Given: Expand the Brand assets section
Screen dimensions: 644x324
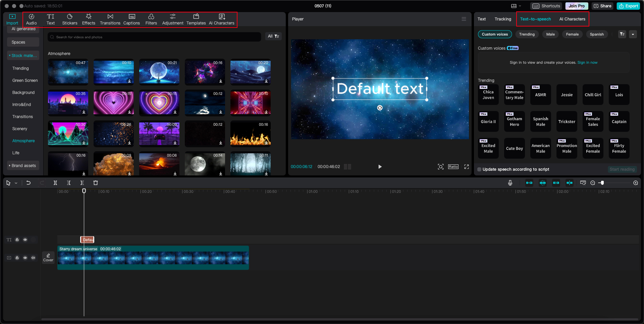Looking at the screenshot, I should [x=23, y=166].
